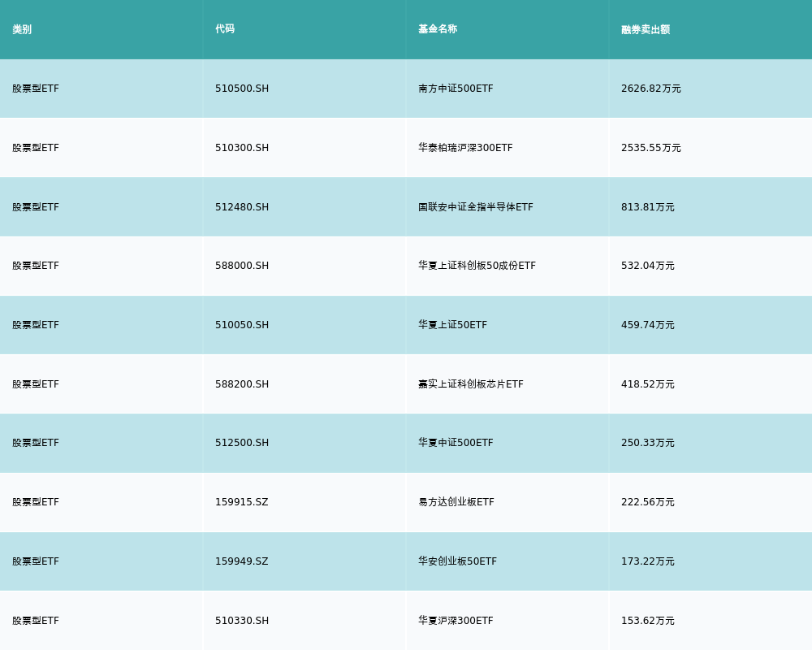Screen dimensions: 812x650
Task: Select fund name 华夏中证500ETF
Action: point(456,443)
